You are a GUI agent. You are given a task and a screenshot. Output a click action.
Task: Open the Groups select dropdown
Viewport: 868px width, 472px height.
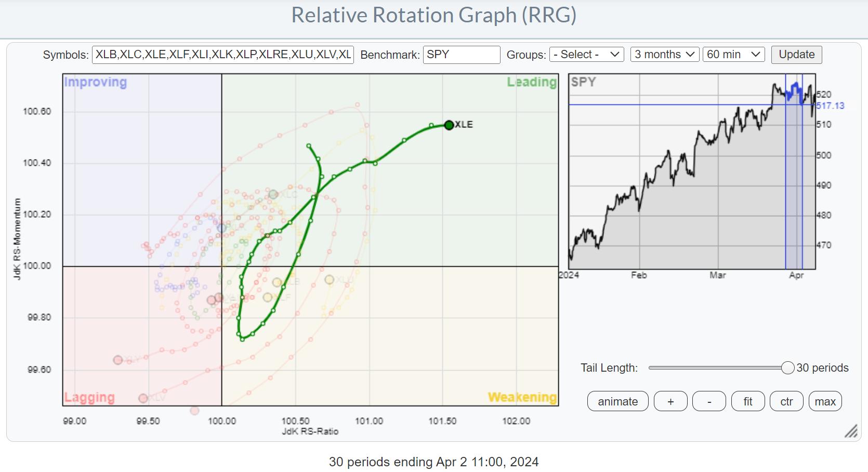coord(587,55)
